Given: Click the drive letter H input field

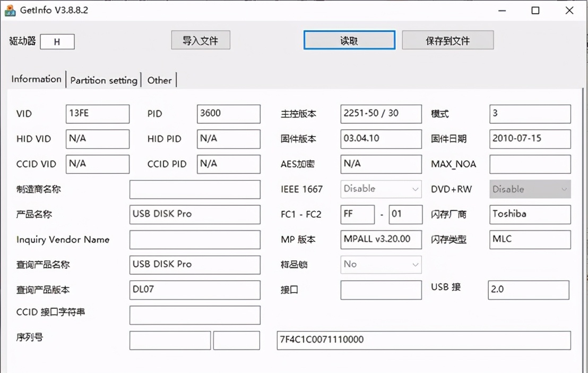Looking at the screenshot, I should click(x=57, y=41).
